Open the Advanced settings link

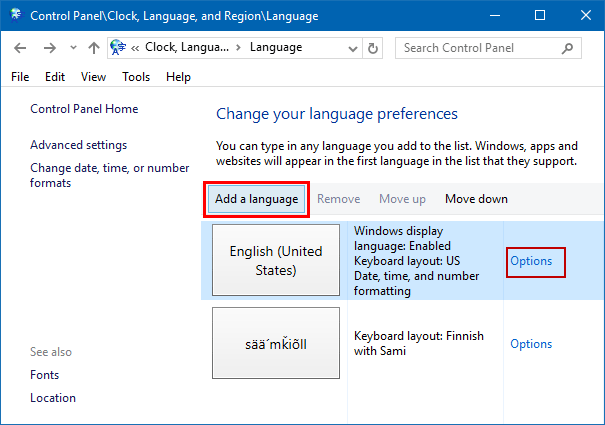pos(78,145)
